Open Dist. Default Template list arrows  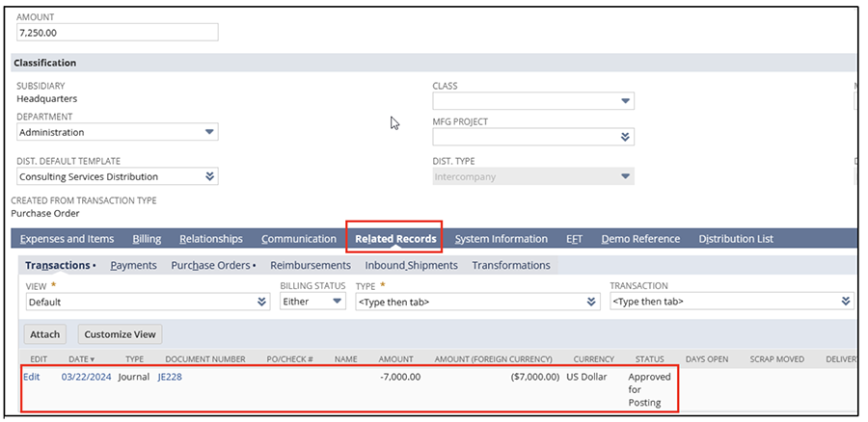(209, 177)
